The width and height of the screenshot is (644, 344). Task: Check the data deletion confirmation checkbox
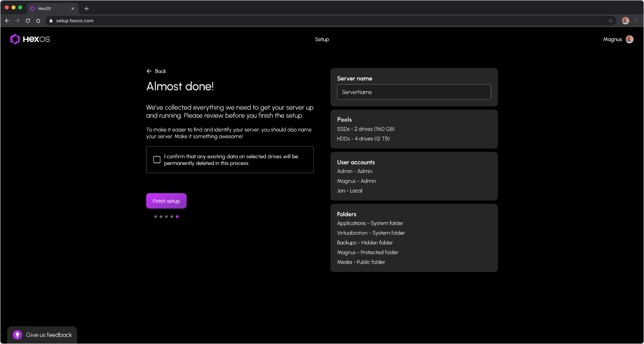tap(157, 160)
